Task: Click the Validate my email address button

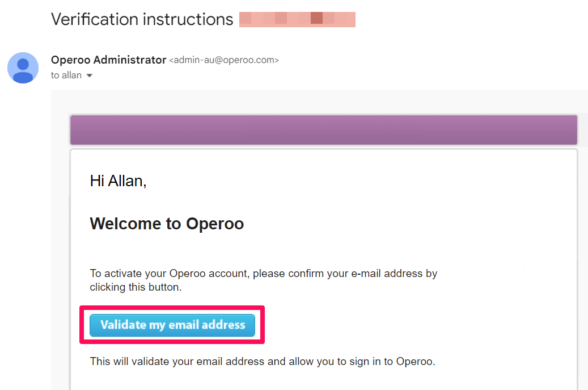Action: click(172, 325)
